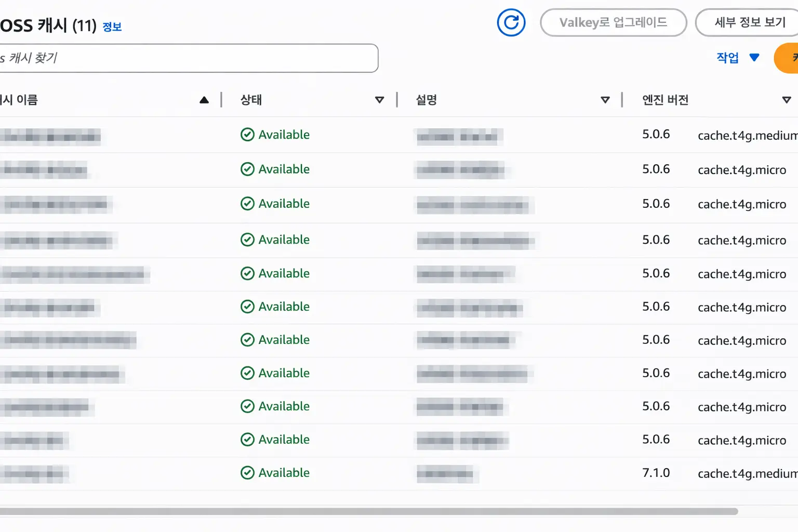Click the Available icon beside engine version 7.1.0
This screenshot has width=798, height=532.
(247, 473)
